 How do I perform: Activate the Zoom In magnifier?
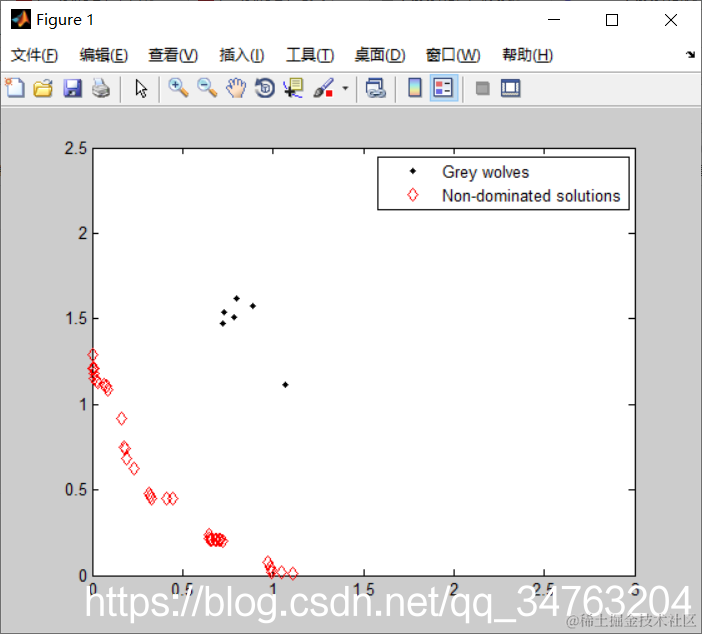(x=178, y=88)
